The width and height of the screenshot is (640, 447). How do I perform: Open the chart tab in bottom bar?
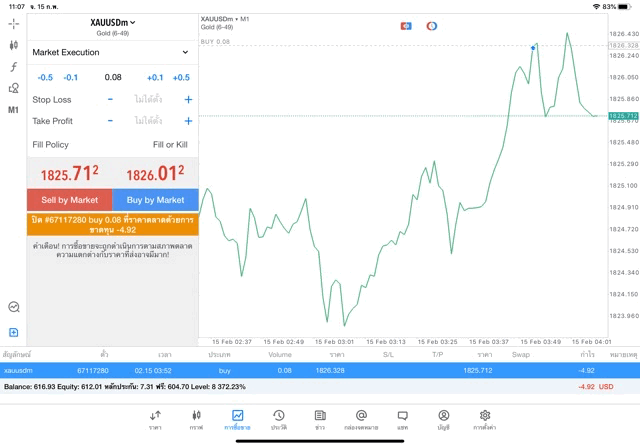coord(196,420)
